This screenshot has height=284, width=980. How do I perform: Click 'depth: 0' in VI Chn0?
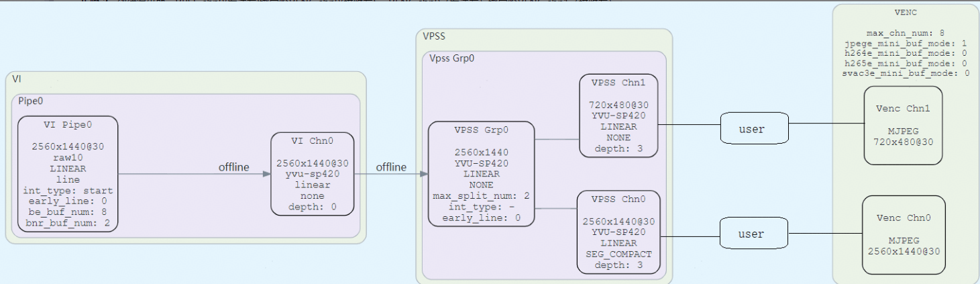[x=312, y=206]
